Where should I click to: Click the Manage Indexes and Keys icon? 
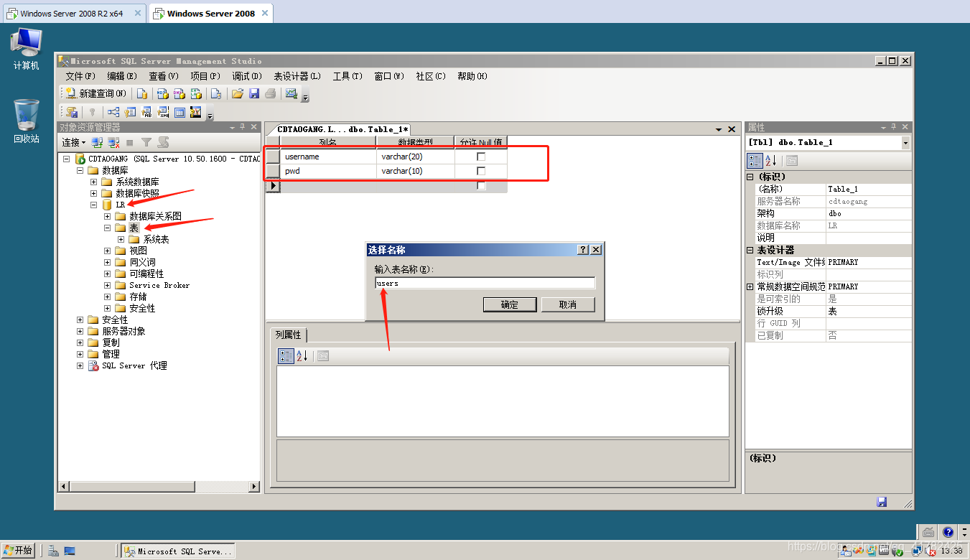[x=130, y=112]
